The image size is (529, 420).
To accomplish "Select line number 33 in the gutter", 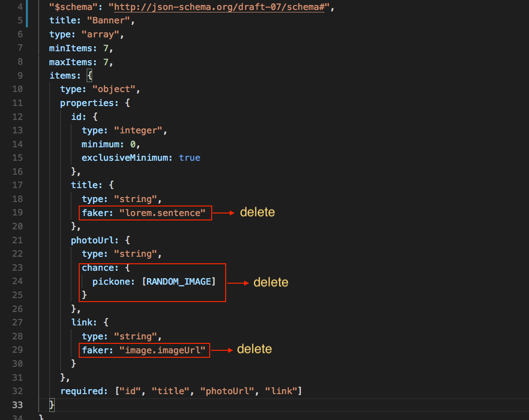I will pyautogui.click(x=17, y=405).
